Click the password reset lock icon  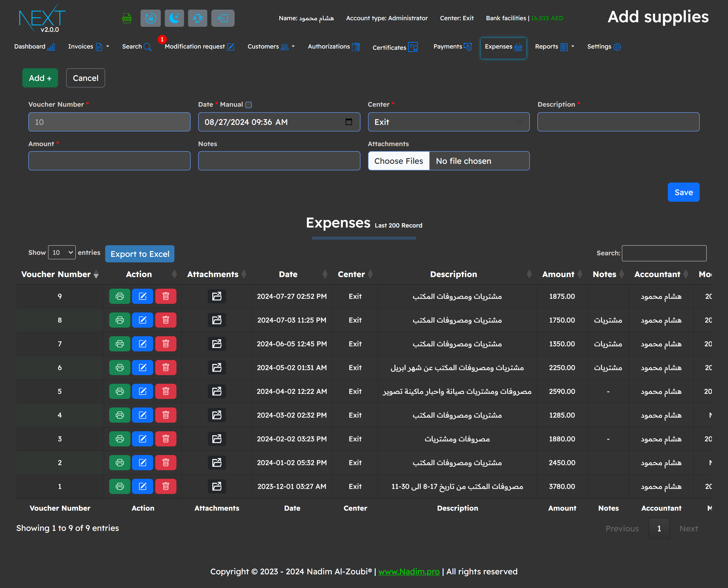pos(150,18)
